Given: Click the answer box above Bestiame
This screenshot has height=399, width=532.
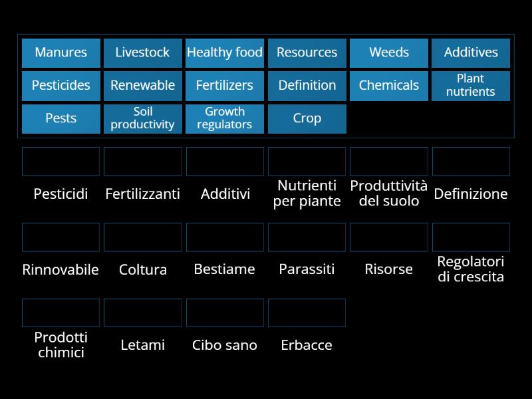Looking at the screenshot, I should pyautogui.click(x=225, y=237).
